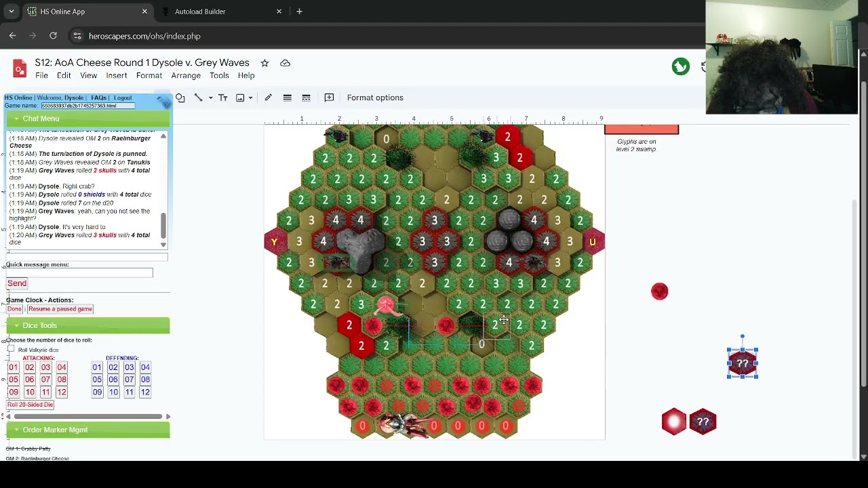Collapse the Order Marker Mgmt section
Viewport: 868px width, 488px height.
[88, 430]
